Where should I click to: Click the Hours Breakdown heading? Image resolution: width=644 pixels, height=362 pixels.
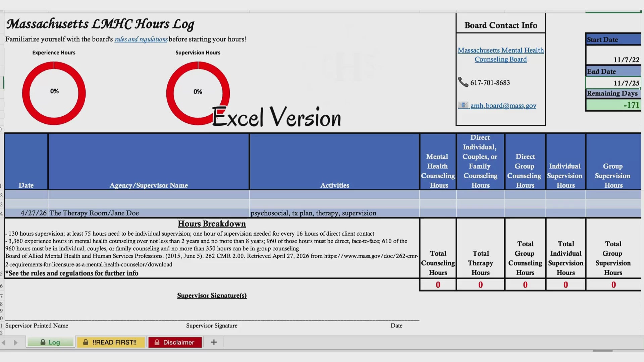click(212, 224)
